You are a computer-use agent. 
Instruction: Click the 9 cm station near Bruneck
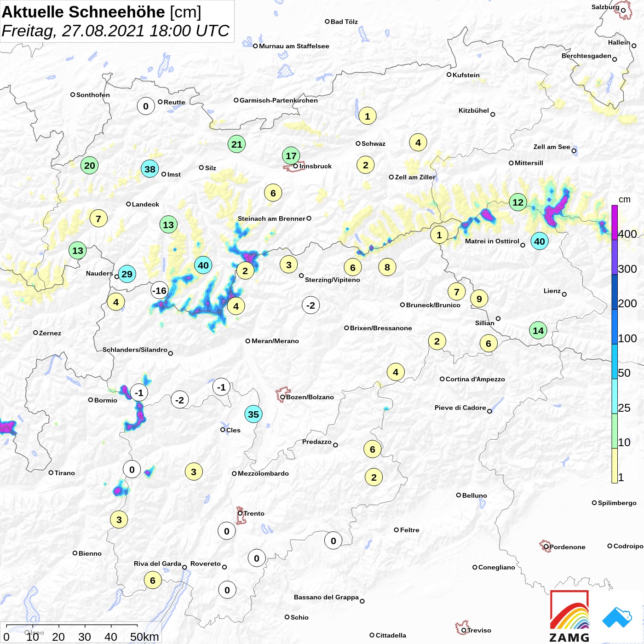click(x=479, y=299)
